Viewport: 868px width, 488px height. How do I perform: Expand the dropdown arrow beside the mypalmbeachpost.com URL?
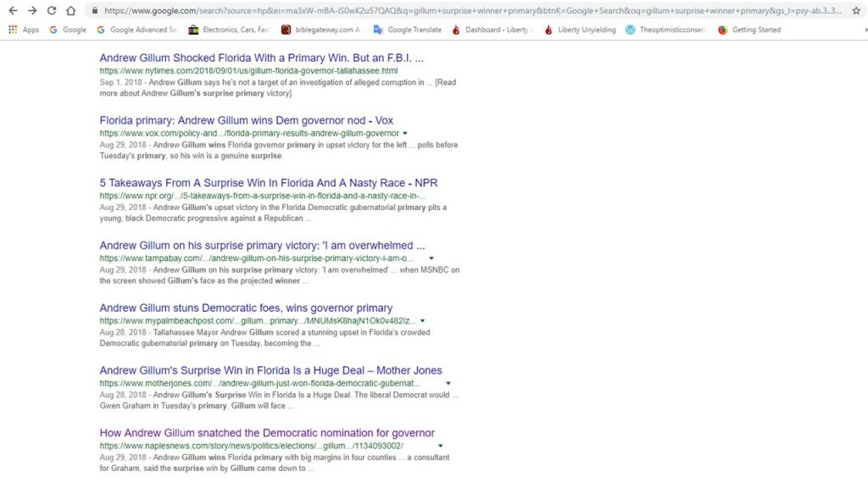422,321
